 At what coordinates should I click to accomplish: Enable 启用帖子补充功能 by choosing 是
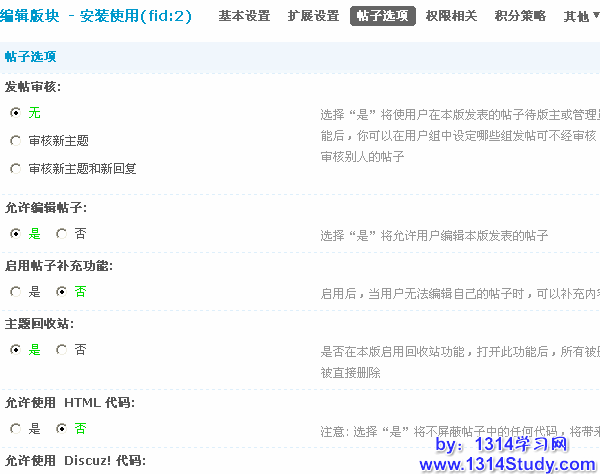click(x=15, y=292)
